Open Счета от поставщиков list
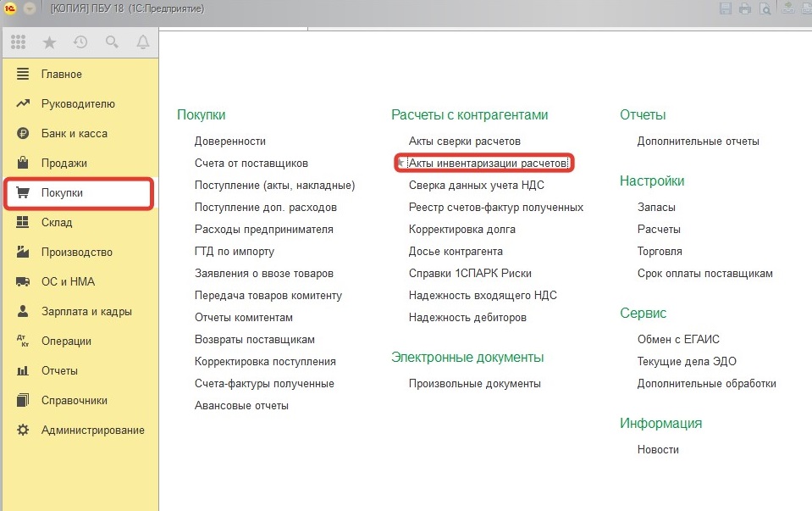Viewport: 812px width, 511px height. pyautogui.click(x=251, y=163)
